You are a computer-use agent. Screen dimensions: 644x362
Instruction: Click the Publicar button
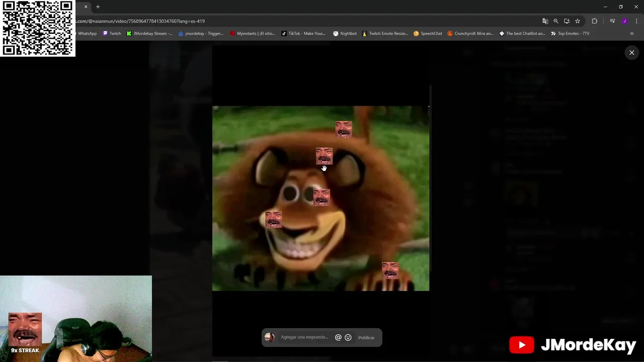[366, 337]
